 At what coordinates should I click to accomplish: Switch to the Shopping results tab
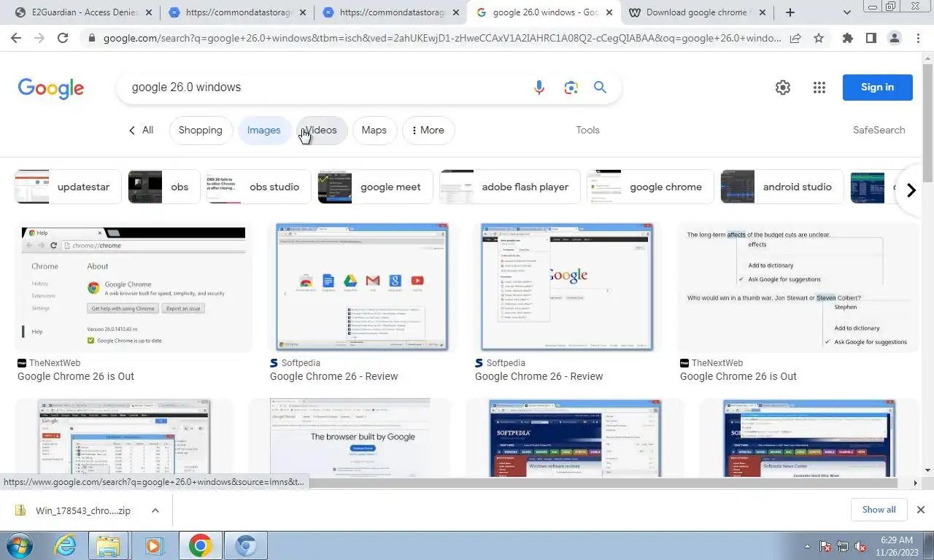point(201,131)
